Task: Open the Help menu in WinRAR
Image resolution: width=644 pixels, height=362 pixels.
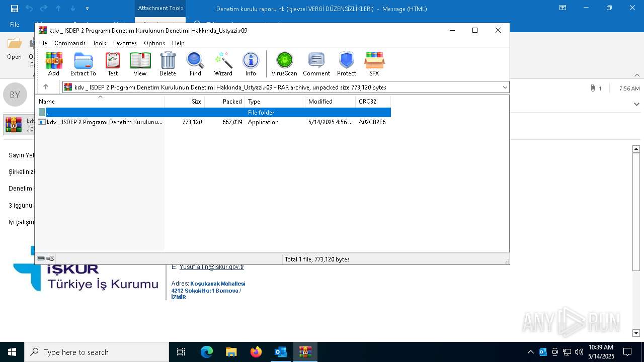Action: (178, 43)
